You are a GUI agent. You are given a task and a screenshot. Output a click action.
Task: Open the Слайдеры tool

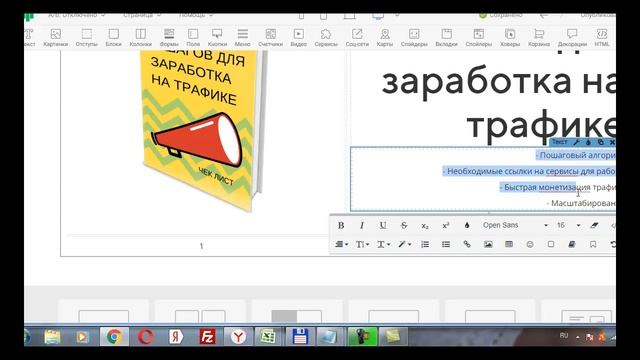[x=414, y=37]
